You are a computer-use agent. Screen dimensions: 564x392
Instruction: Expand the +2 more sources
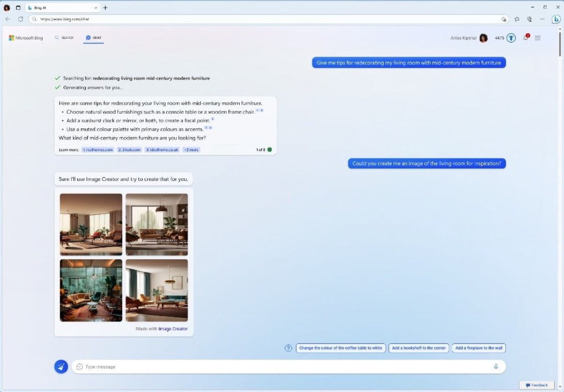click(191, 150)
